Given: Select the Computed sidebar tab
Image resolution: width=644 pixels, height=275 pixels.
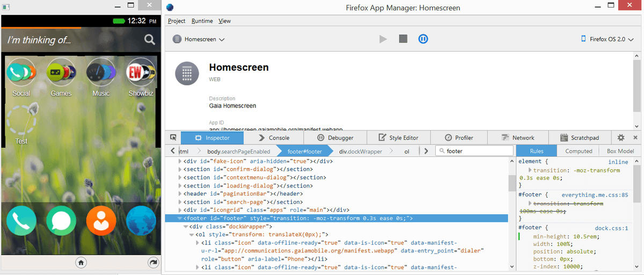Looking at the screenshot, I should click(579, 151).
